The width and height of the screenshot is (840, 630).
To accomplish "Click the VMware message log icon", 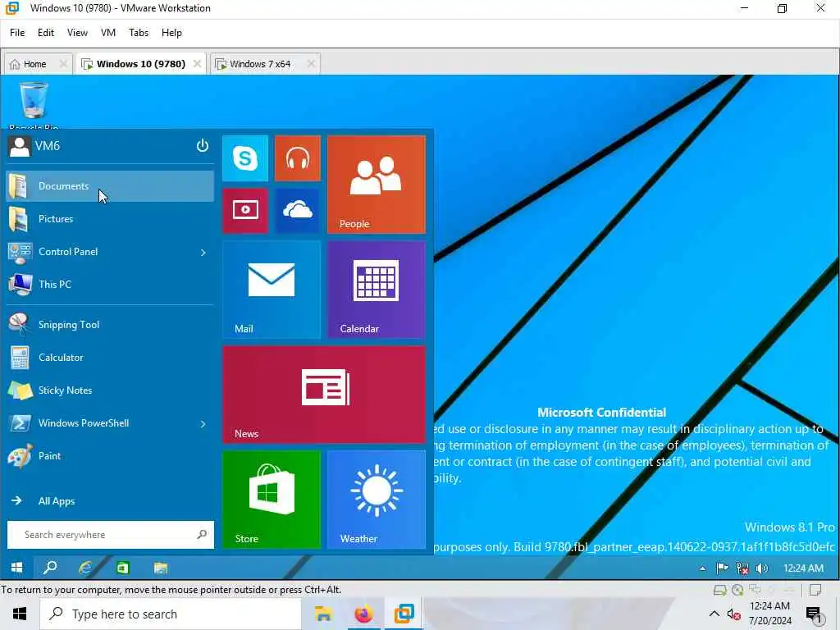I will [815, 591].
